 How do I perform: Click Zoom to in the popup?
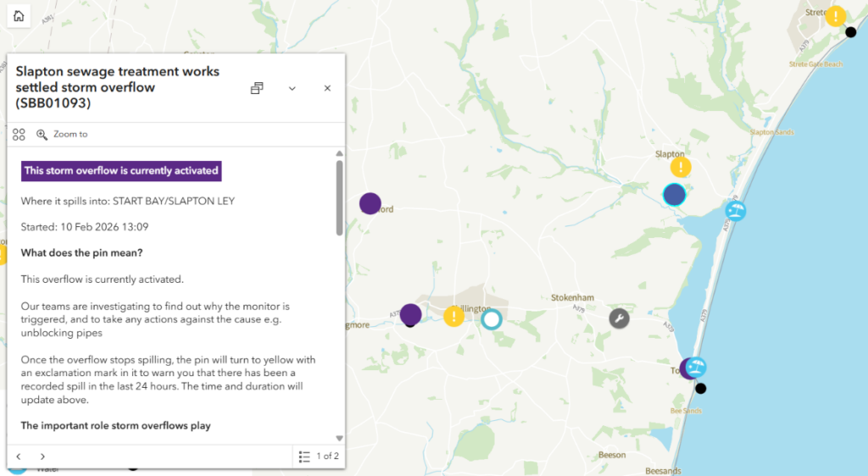click(x=62, y=134)
